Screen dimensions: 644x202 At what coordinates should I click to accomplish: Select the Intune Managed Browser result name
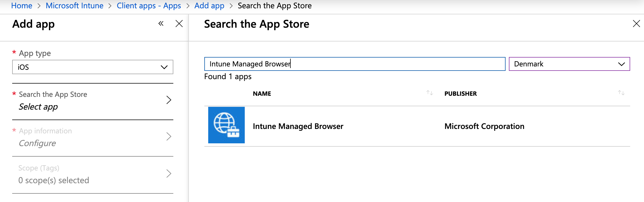298,126
